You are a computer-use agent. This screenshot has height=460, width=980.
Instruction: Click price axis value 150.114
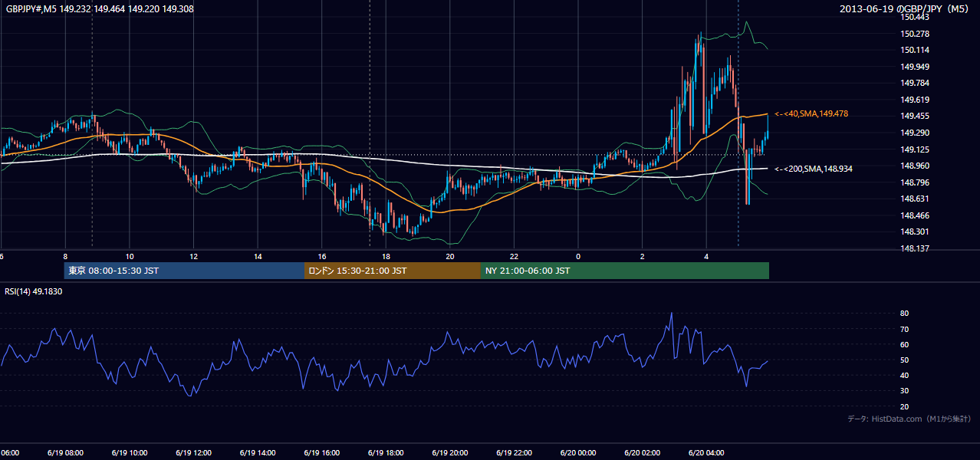coord(915,50)
